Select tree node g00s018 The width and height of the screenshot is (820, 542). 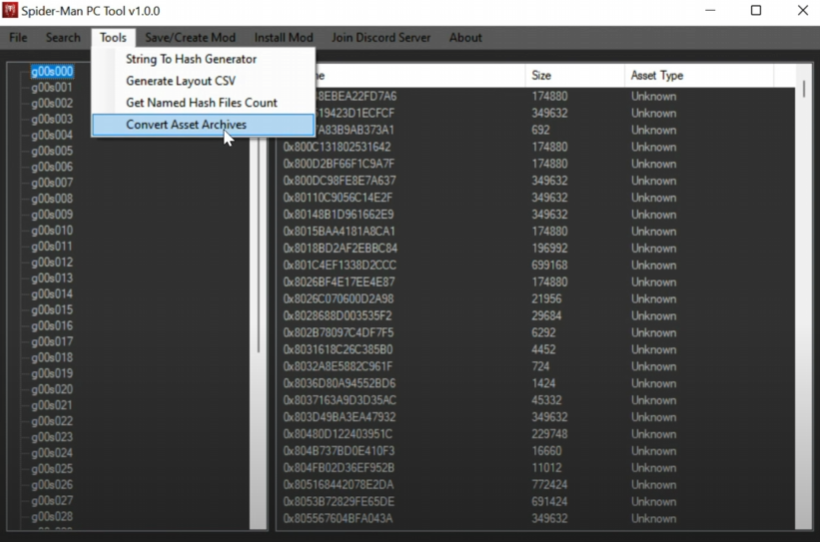(52, 357)
